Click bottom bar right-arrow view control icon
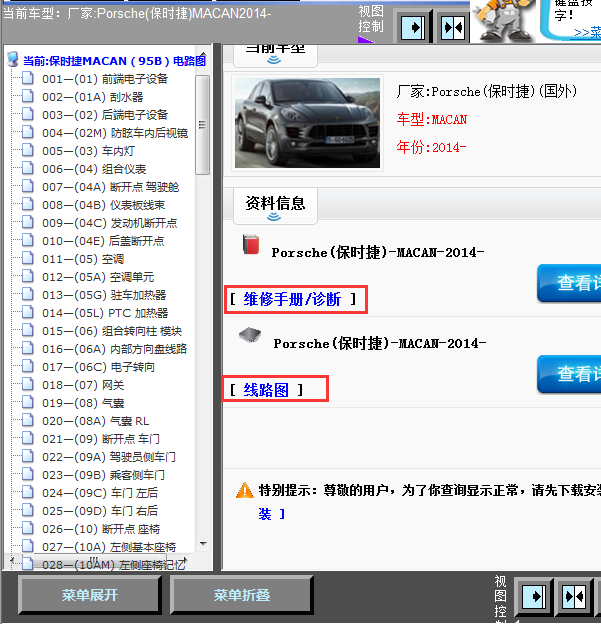601x624 pixels. tap(533, 597)
